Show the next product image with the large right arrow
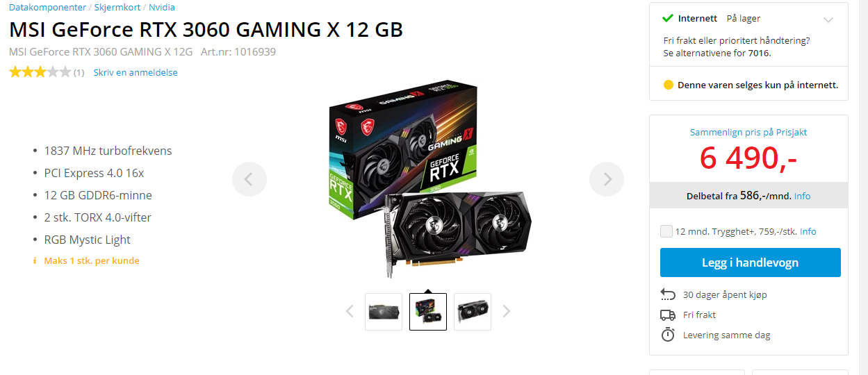Viewport: 868px width, 375px height. (x=607, y=179)
